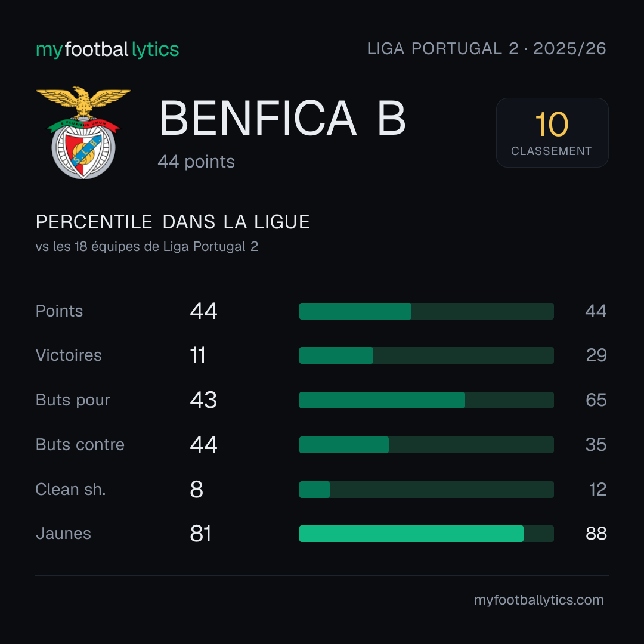Click the Clean sh. percentile bar
644x644 pixels.
[426, 490]
